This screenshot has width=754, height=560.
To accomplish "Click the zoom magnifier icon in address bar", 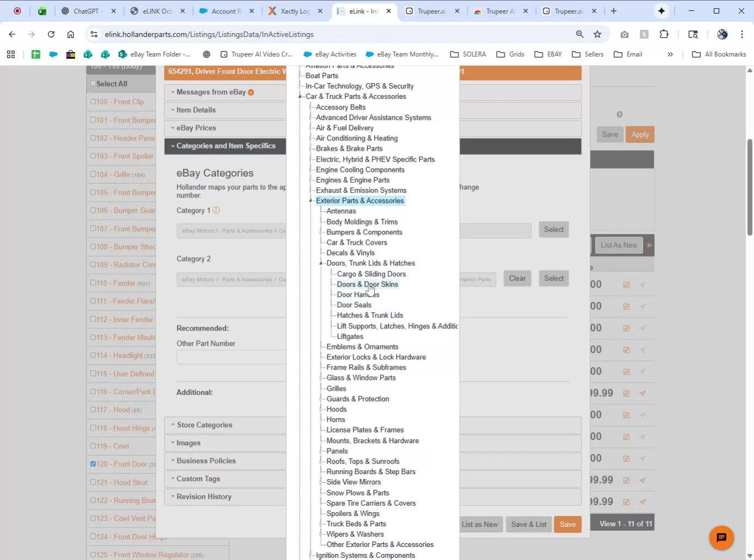I will (x=580, y=34).
